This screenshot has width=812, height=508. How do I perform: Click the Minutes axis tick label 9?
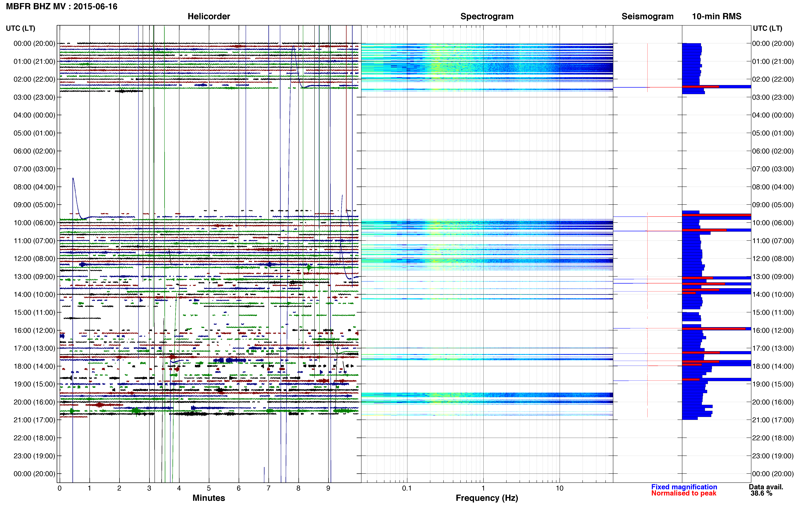pos(328,488)
